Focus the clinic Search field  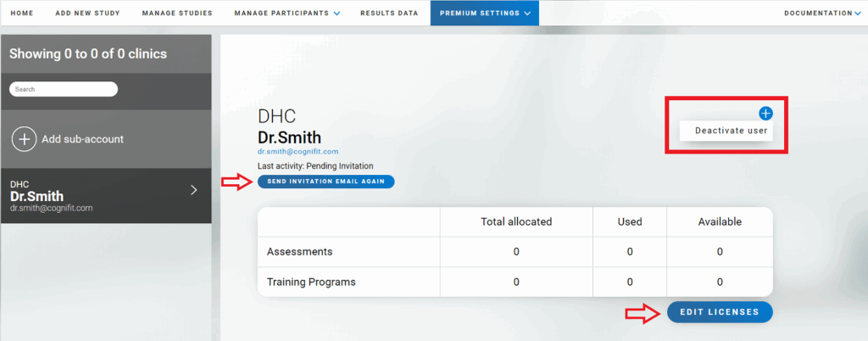pyautogui.click(x=64, y=89)
